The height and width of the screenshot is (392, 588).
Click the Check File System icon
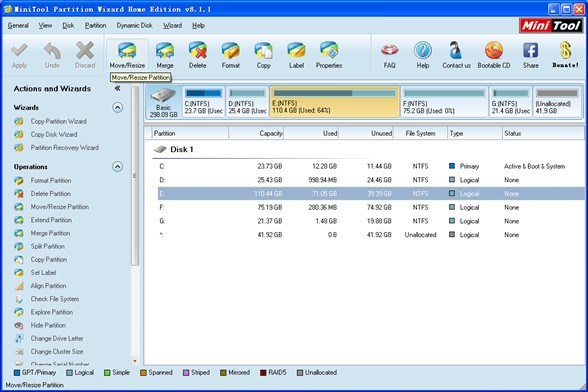(x=19, y=299)
